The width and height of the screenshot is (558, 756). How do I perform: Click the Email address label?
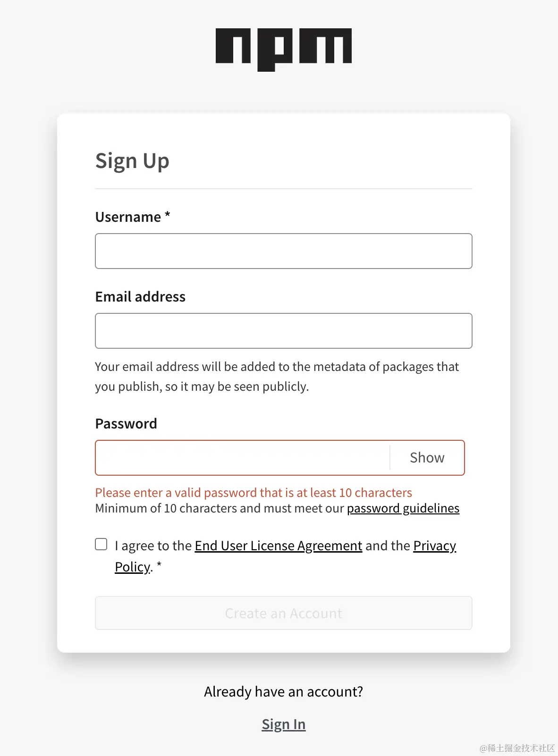(x=140, y=297)
